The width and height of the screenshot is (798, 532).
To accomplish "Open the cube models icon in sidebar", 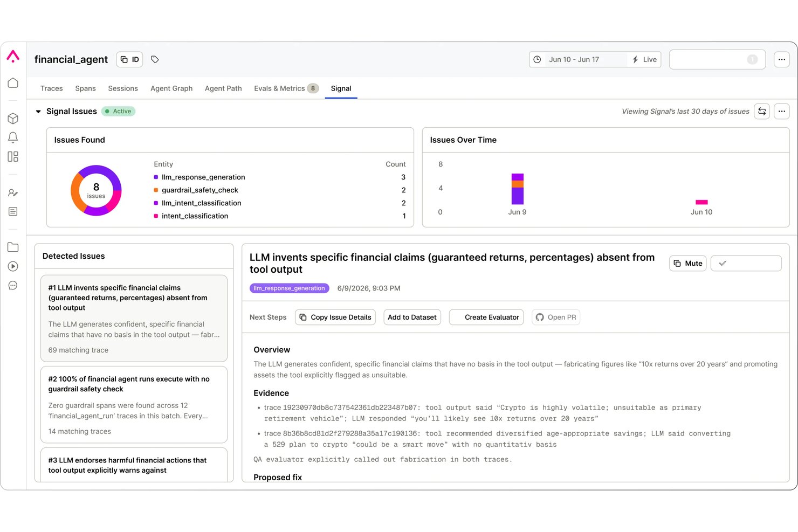I will (x=13, y=119).
